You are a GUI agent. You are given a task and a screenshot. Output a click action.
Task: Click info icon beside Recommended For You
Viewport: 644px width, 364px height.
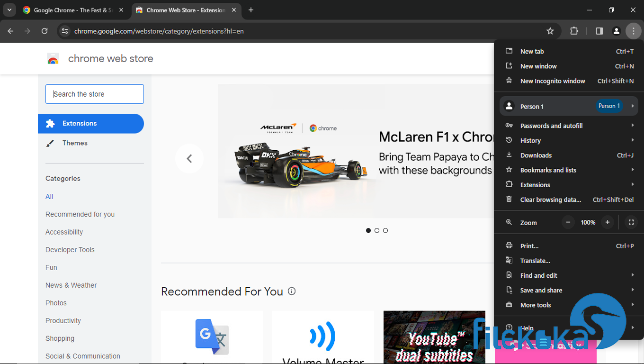[292, 291]
